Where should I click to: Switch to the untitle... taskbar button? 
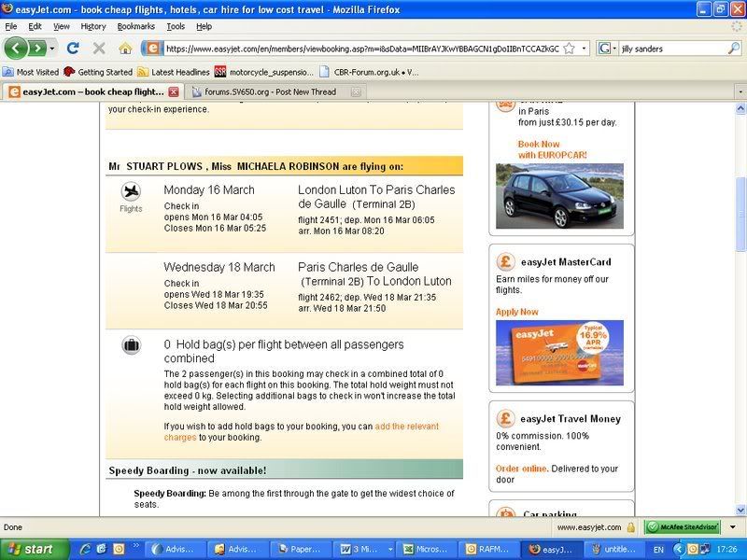point(615,550)
